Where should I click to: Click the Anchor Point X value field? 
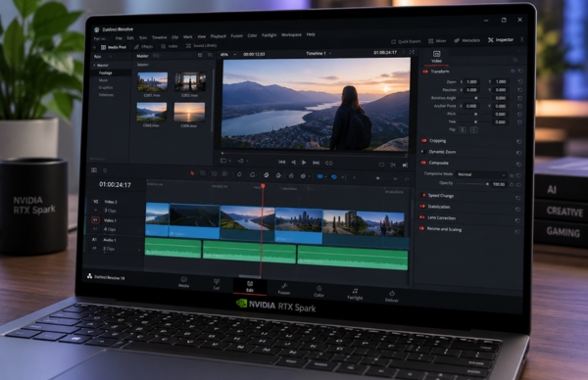471,106
